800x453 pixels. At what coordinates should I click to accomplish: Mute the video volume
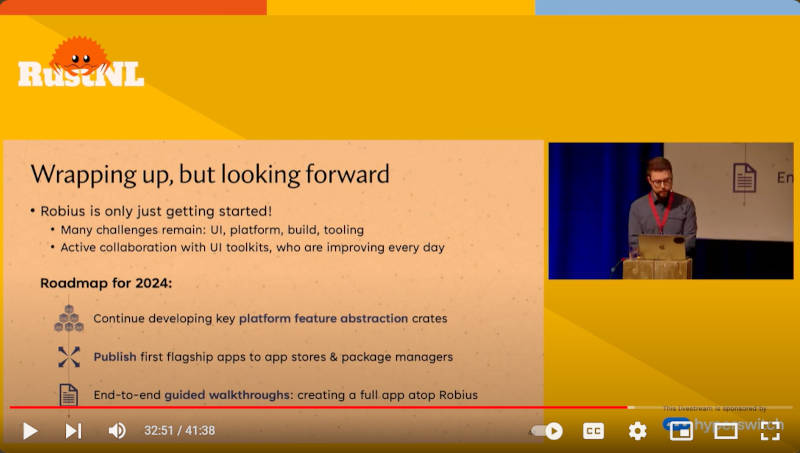point(117,431)
